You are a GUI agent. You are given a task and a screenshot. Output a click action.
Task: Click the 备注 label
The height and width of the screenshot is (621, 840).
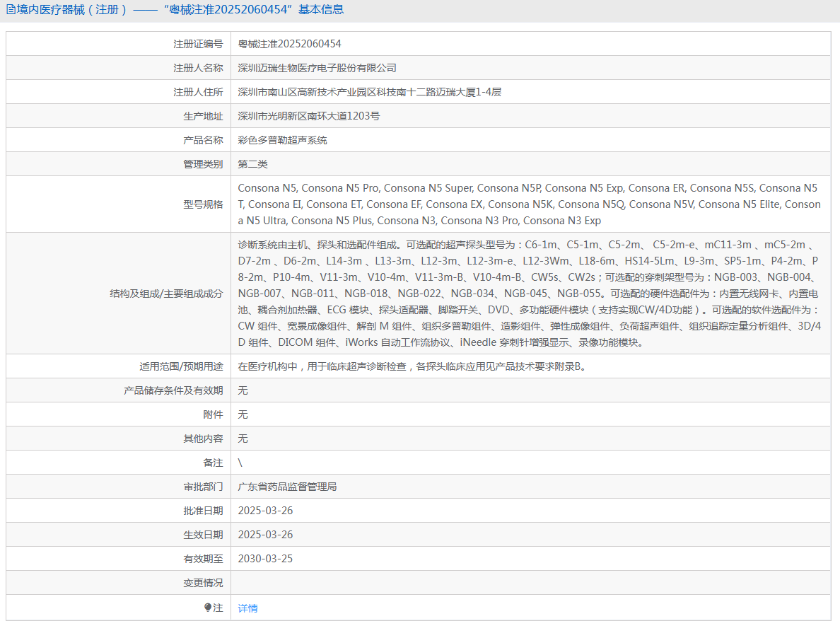point(213,463)
